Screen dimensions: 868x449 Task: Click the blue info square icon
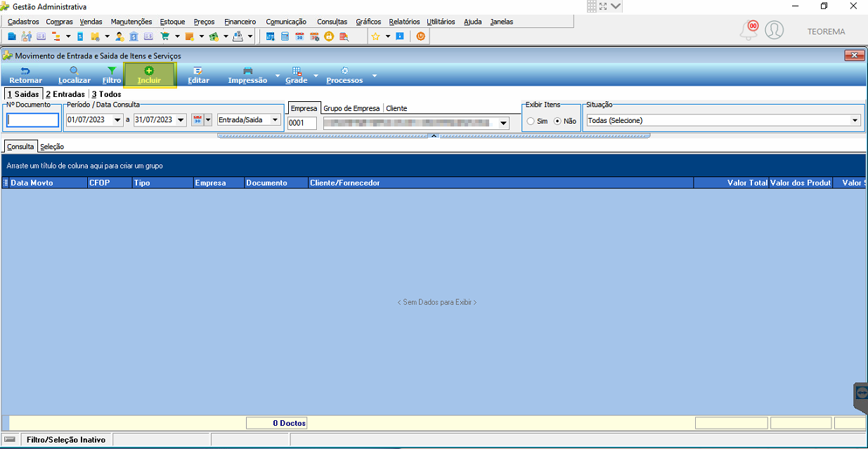click(399, 36)
